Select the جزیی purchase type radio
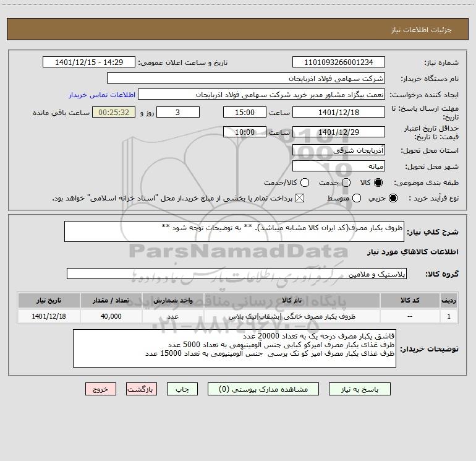Image resolution: width=476 pixels, height=461 pixels. pyautogui.click(x=393, y=198)
